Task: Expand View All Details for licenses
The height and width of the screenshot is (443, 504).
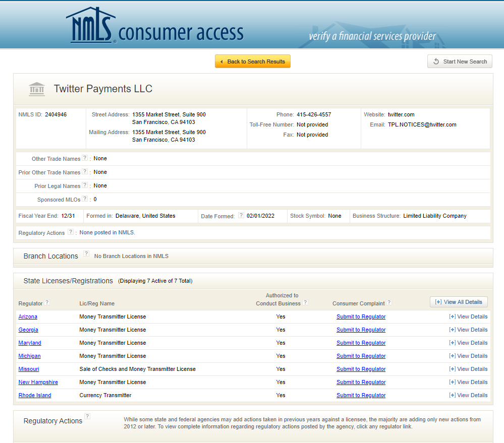Action: tap(459, 302)
